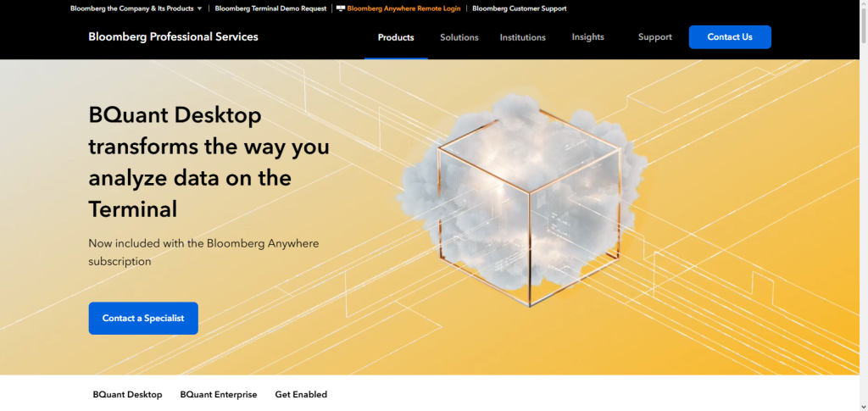Switch to BQuant Enterprise tab
This screenshot has height=411, width=868.
pyautogui.click(x=219, y=394)
